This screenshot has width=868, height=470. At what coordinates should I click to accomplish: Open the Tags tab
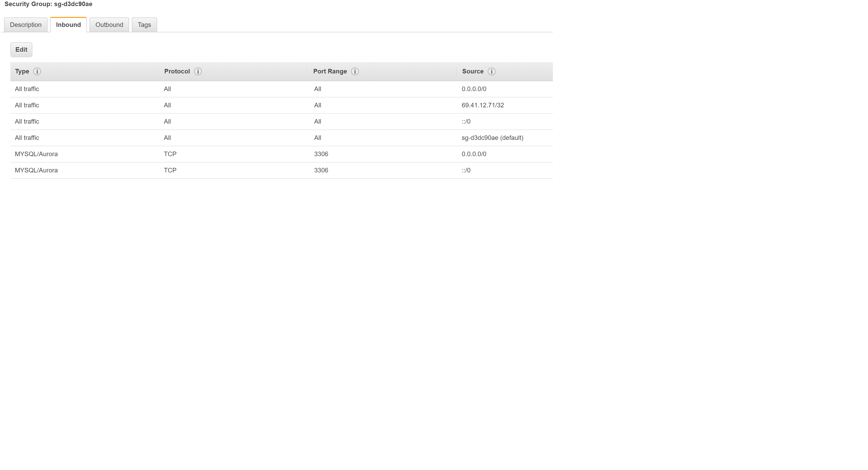144,25
